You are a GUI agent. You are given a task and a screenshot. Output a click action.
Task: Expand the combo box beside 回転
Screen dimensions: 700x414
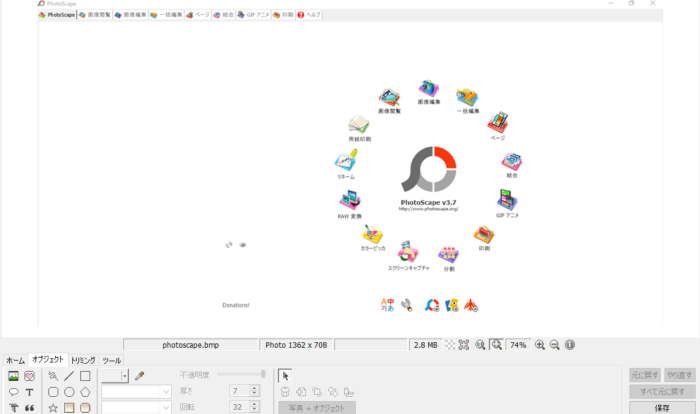click(166, 407)
